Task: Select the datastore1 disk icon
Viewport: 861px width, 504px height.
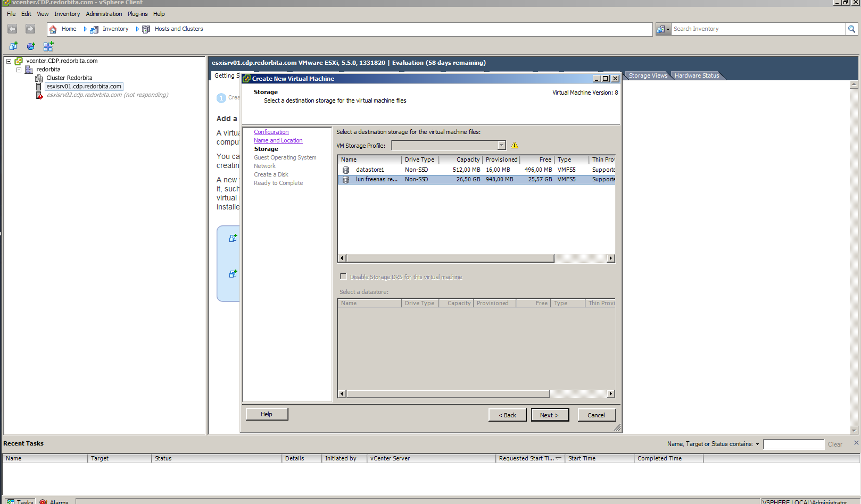Action: (346, 170)
